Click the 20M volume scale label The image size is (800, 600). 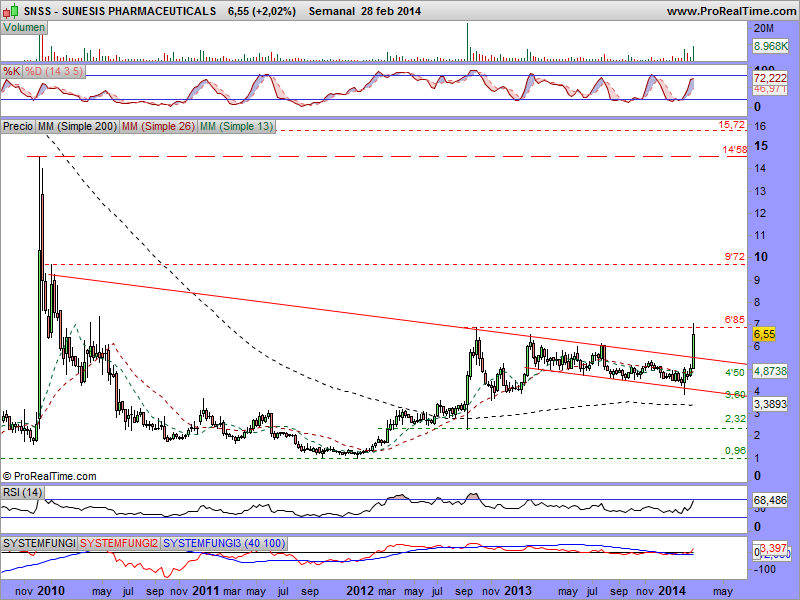coord(763,28)
